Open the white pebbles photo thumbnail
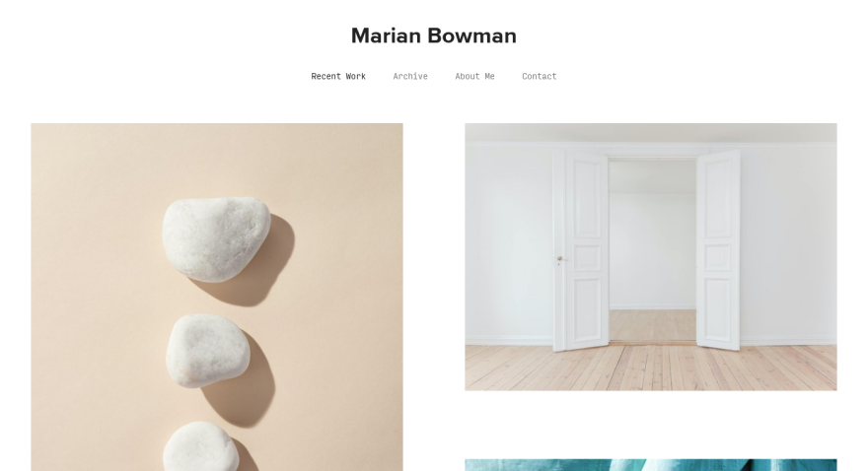This screenshot has height=471, width=868. [x=217, y=297]
